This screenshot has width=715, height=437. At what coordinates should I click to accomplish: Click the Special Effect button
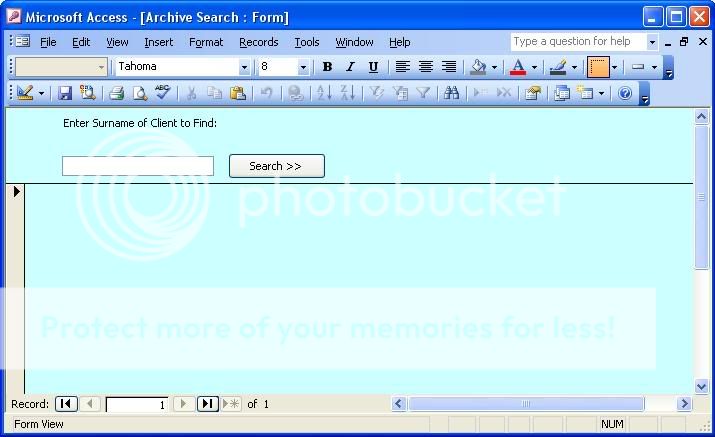point(638,67)
